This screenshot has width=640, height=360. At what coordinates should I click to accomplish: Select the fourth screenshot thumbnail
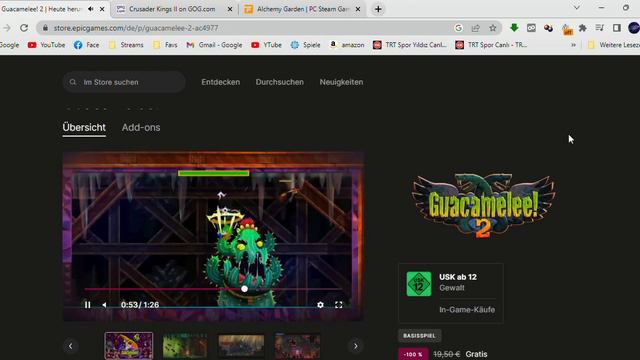point(297,346)
